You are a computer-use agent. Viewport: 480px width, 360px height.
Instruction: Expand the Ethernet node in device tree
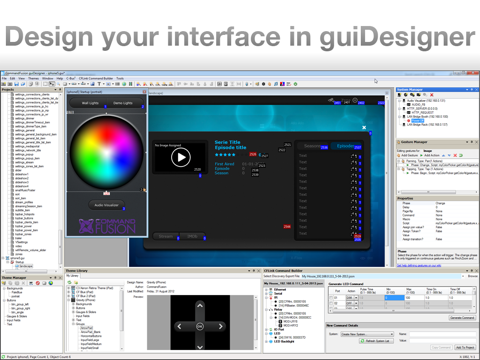(x=267, y=289)
